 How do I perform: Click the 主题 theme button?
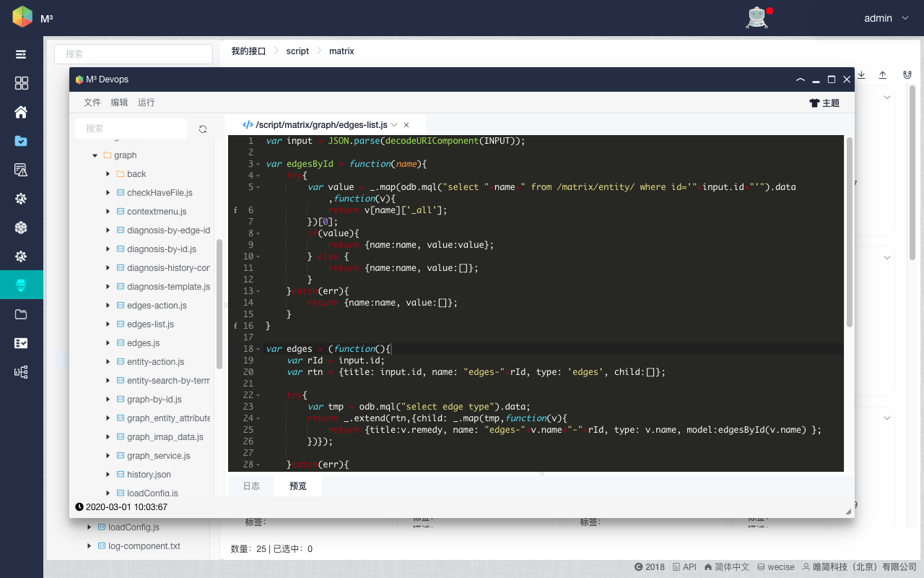pos(824,103)
